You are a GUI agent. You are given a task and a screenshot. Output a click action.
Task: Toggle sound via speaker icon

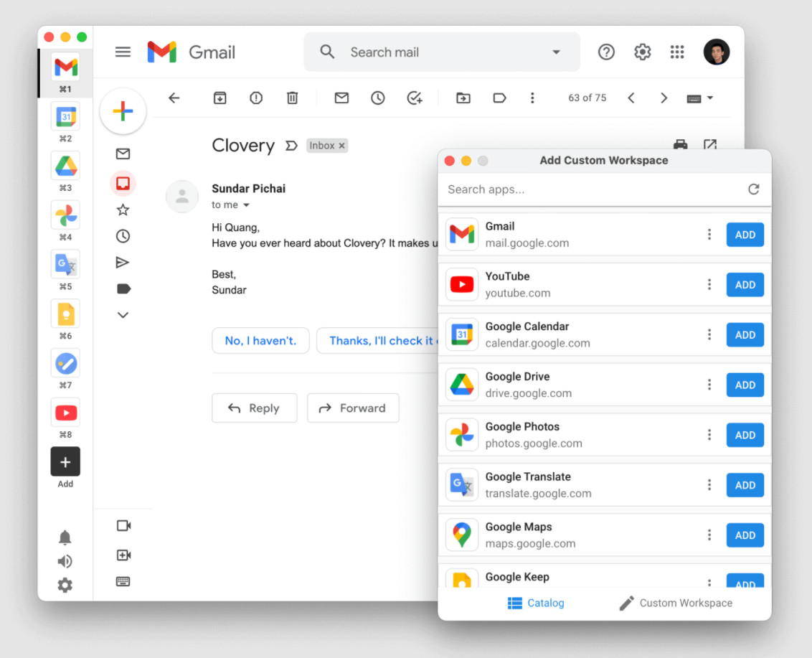tap(65, 561)
